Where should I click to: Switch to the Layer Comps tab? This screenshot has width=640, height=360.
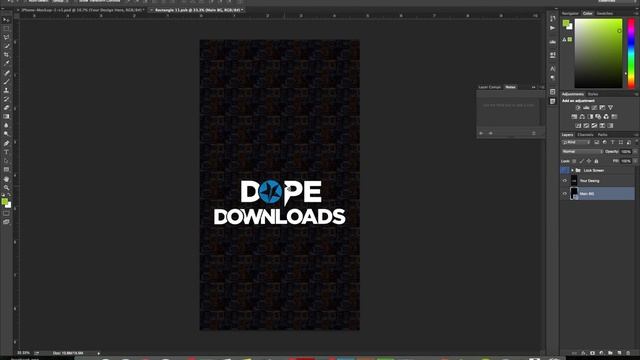pos(490,87)
